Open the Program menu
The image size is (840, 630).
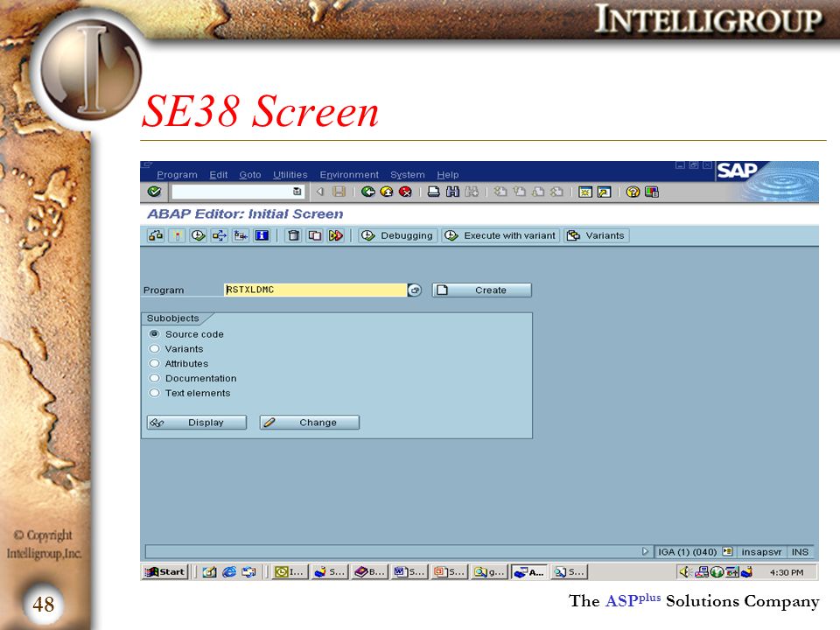(177, 175)
